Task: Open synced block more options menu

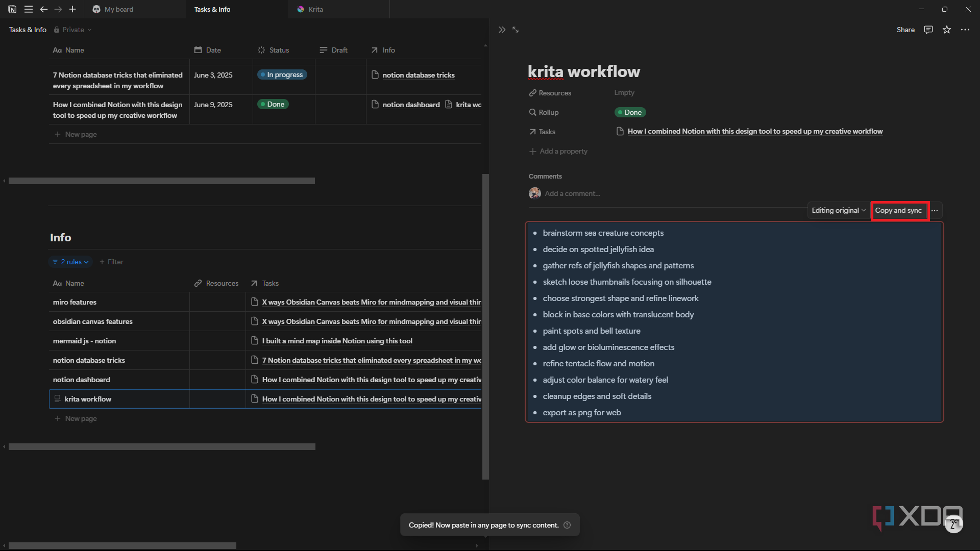Action: (x=935, y=210)
